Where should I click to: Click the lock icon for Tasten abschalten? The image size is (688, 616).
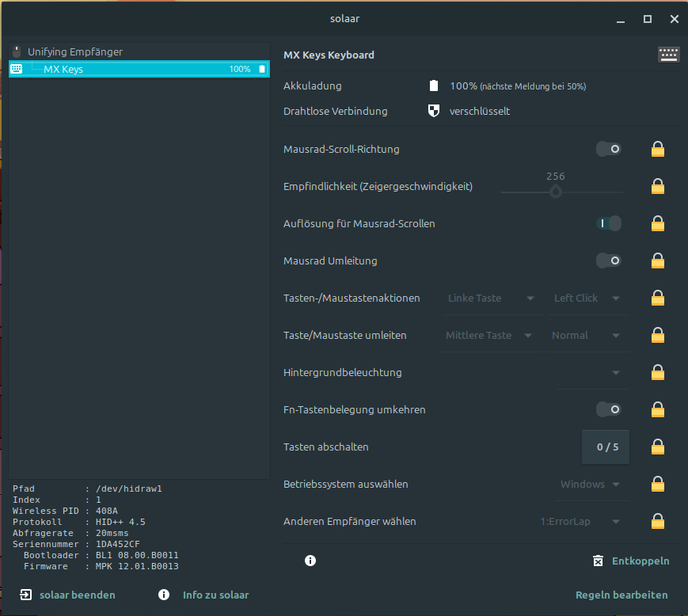[657, 447]
